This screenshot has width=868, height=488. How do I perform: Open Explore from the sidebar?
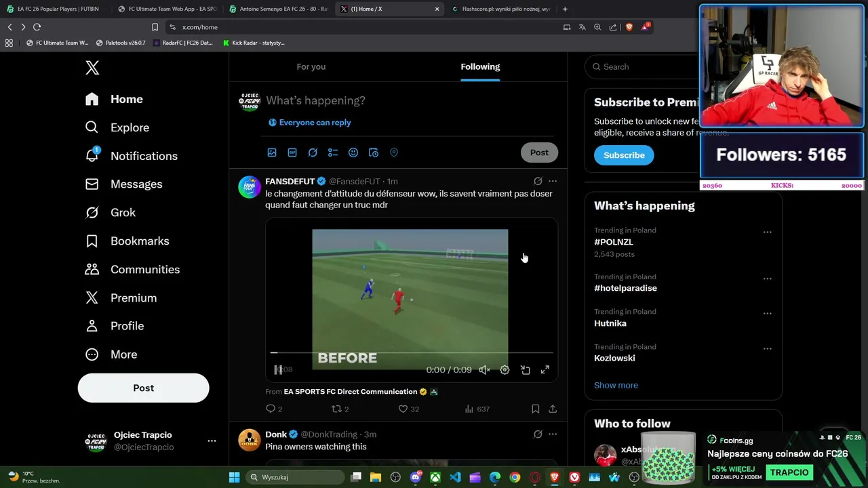click(x=117, y=127)
